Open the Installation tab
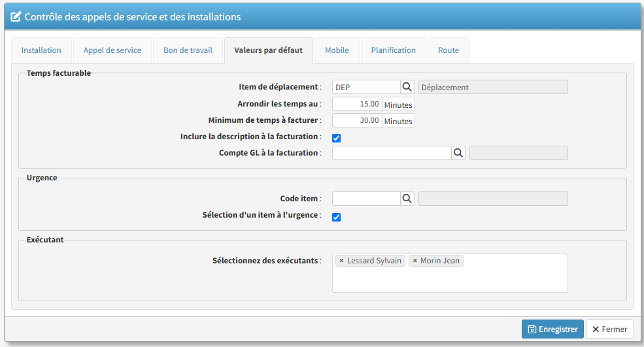The width and height of the screenshot is (644, 347). [x=41, y=50]
